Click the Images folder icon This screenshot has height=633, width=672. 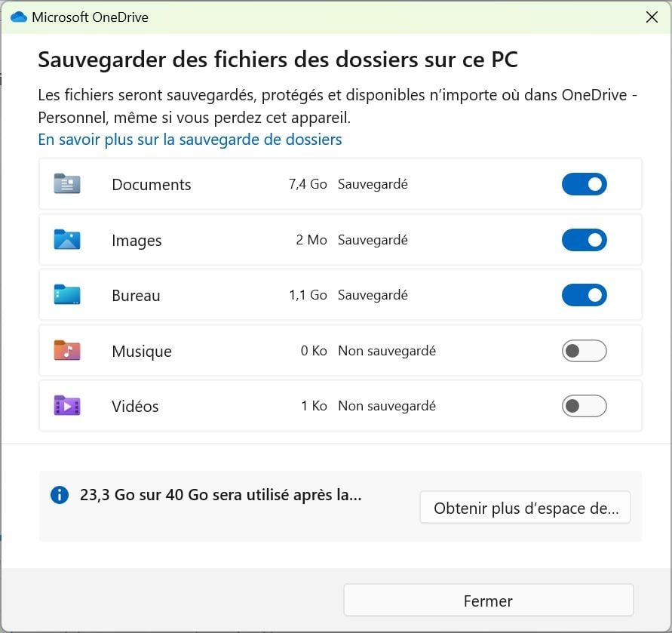(67, 239)
